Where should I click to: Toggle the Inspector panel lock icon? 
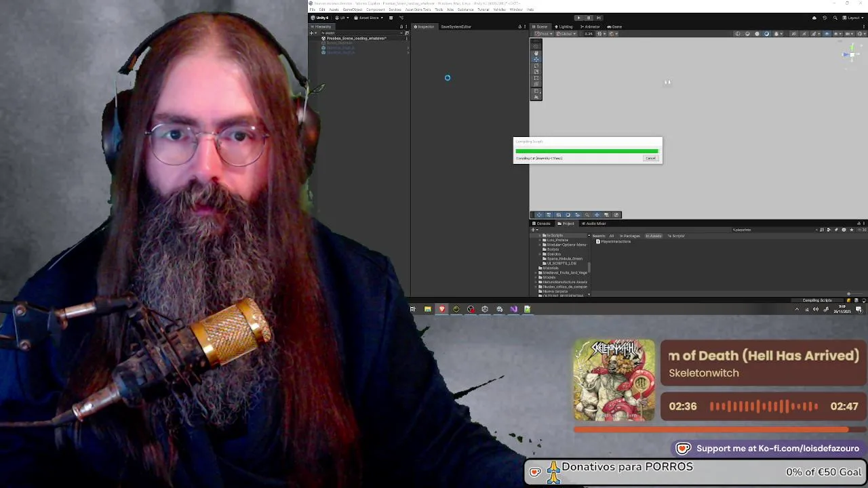[519, 26]
